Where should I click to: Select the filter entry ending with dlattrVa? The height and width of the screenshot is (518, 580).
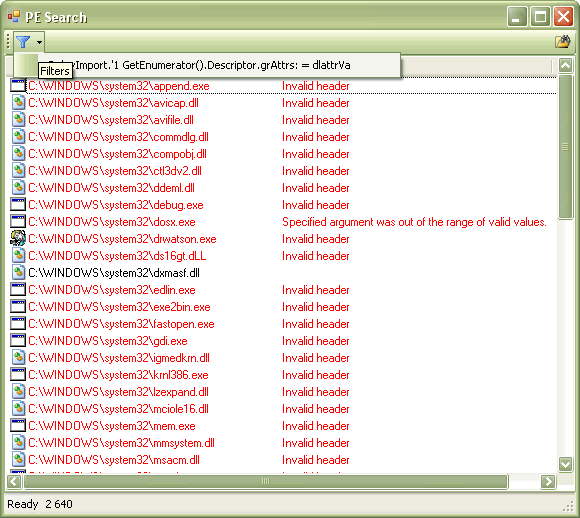207,65
